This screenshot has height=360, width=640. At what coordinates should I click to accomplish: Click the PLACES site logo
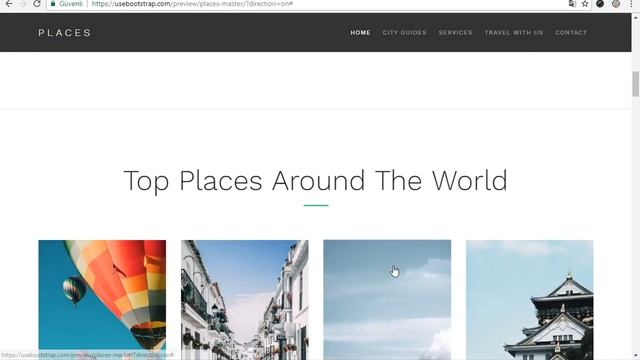point(65,33)
